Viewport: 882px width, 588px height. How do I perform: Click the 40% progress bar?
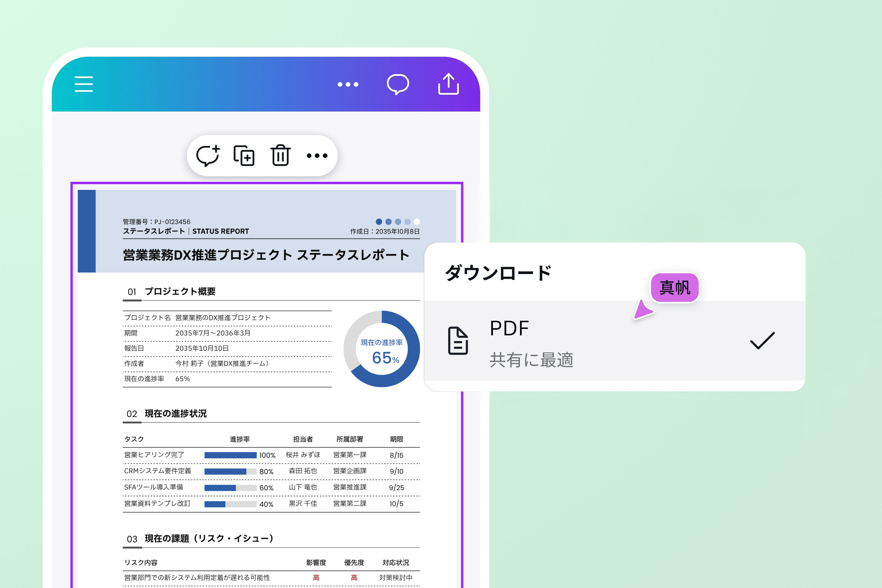231,504
